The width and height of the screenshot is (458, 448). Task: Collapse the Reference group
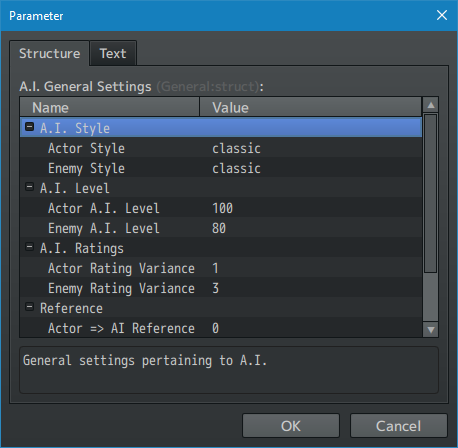(30, 307)
